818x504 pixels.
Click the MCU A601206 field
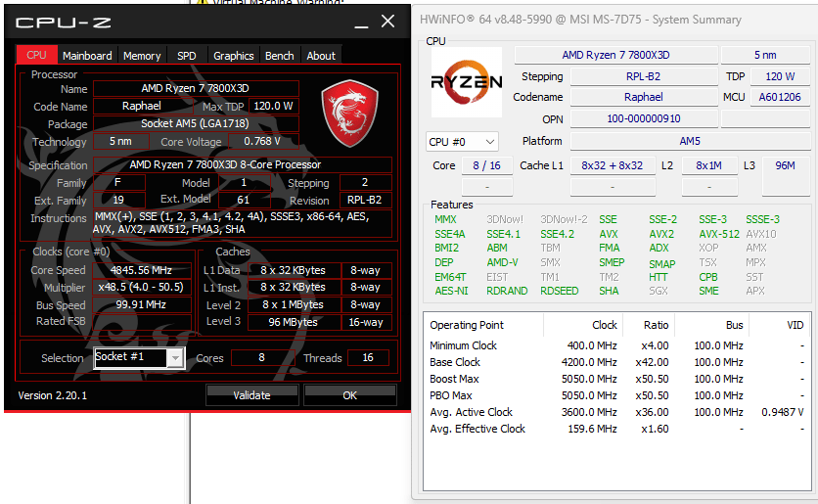(x=780, y=97)
